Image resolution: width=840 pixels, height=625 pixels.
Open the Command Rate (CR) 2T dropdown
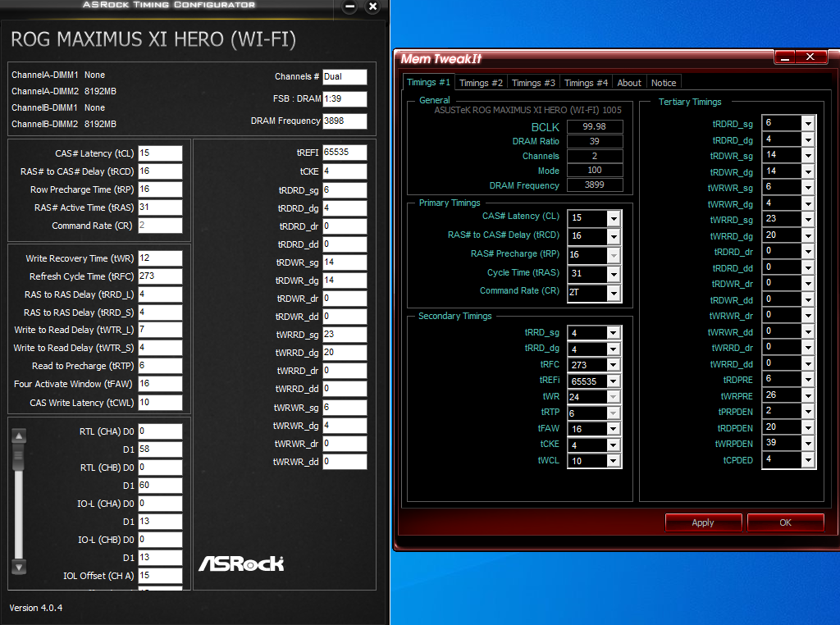pos(614,293)
